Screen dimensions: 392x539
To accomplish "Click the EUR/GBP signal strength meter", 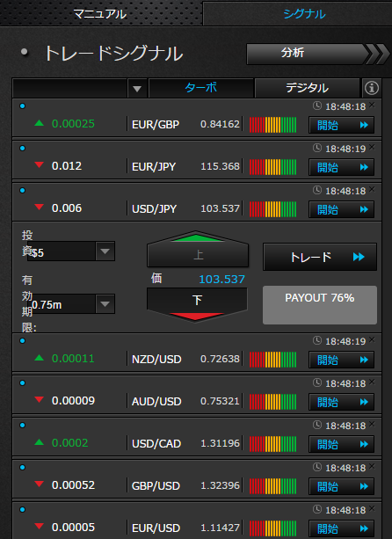I will click(x=272, y=125).
